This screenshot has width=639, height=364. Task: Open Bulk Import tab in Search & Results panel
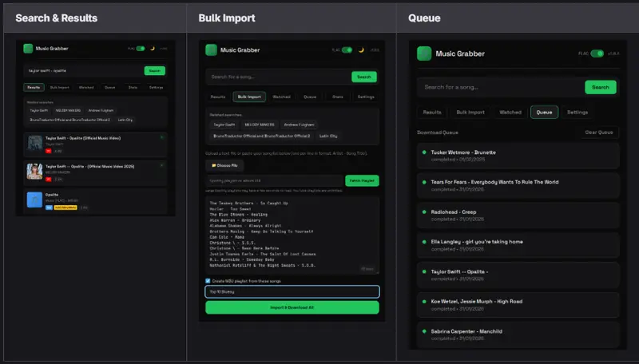59,88
